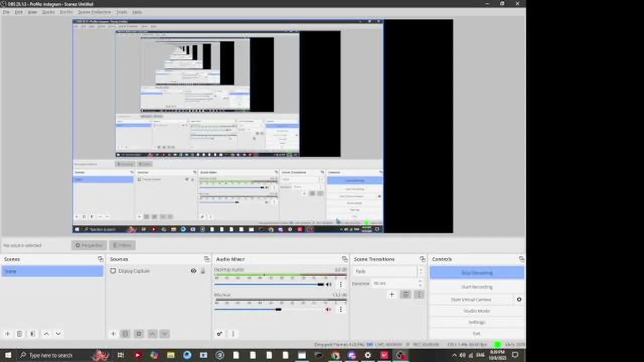The width and height of the screenshot is (644, 362).
Task: Open the File menu
Action: pos(6,12)
